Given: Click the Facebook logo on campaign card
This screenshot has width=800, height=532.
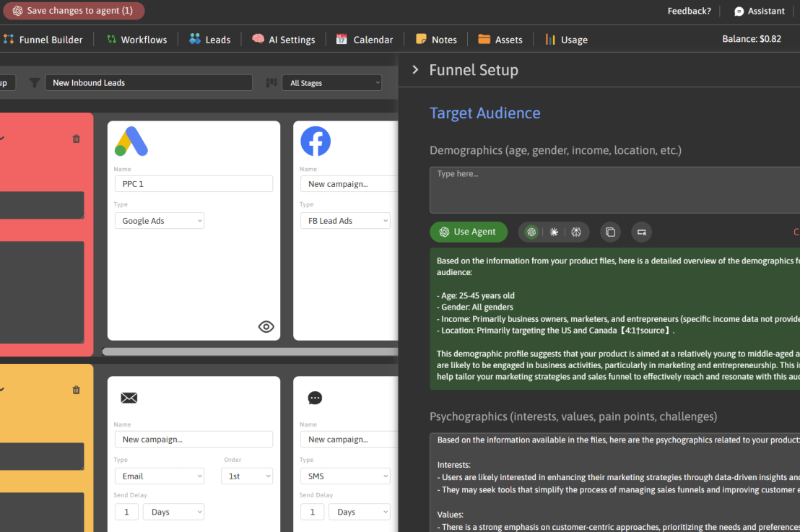Looking at the screenshot, I should 316,141.
